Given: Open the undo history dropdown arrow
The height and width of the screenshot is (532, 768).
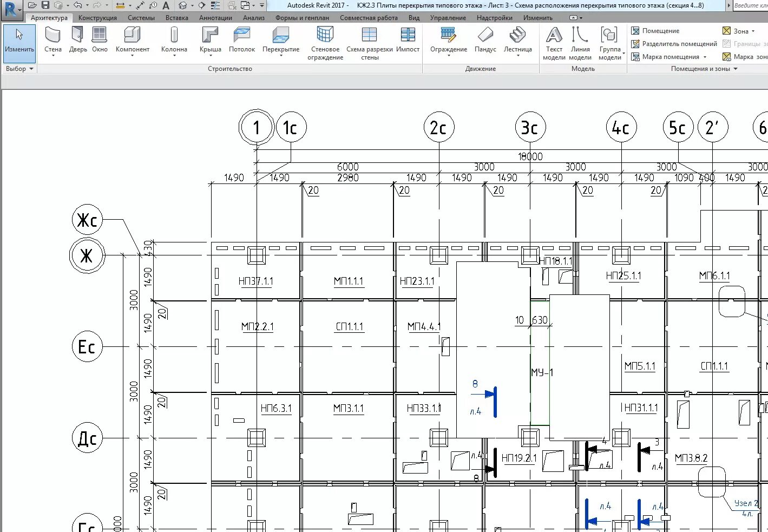Looking at the screenshot, I should pyautogui.click(x=87, y=5).
